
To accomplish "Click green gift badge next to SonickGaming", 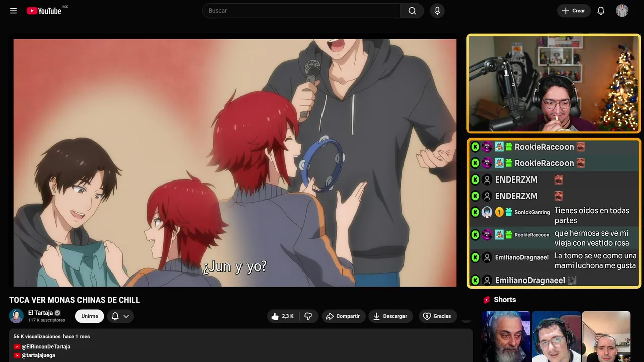I will [x=509, y=212].
